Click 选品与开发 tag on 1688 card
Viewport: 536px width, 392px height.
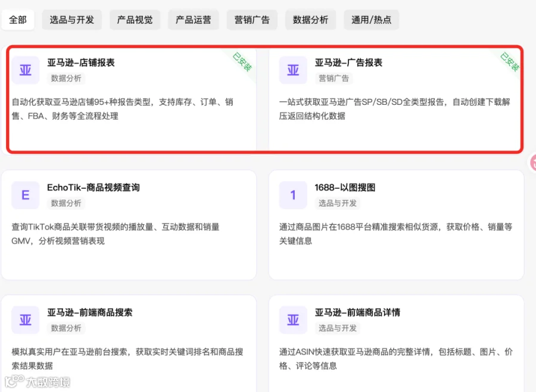(338, 203)
